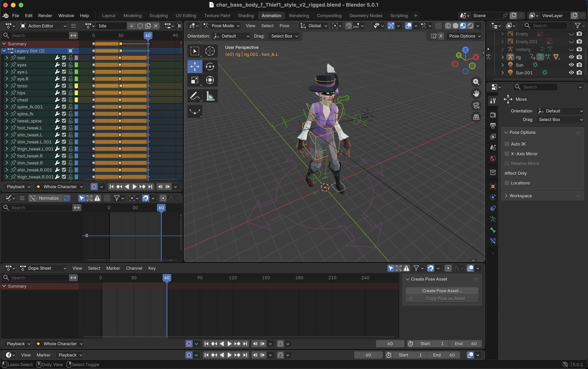Click the zoom magnifier viewport gizmo

476,82
